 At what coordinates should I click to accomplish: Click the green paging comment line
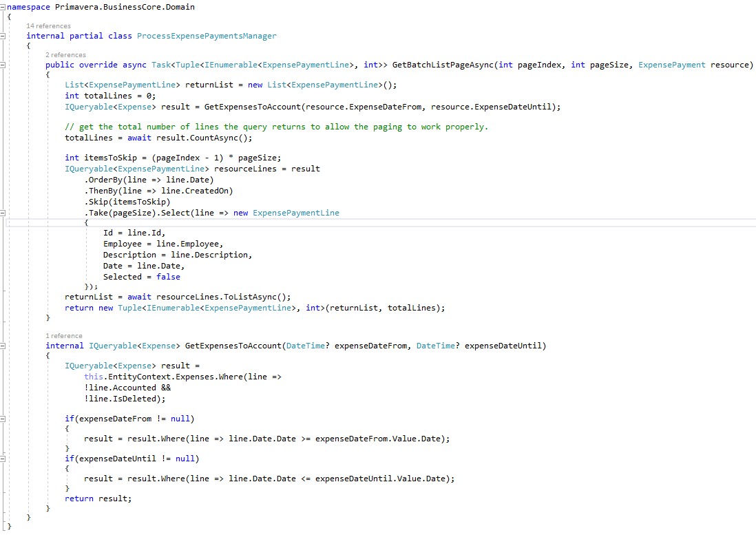pyautogui.click(x=276, y=127)
